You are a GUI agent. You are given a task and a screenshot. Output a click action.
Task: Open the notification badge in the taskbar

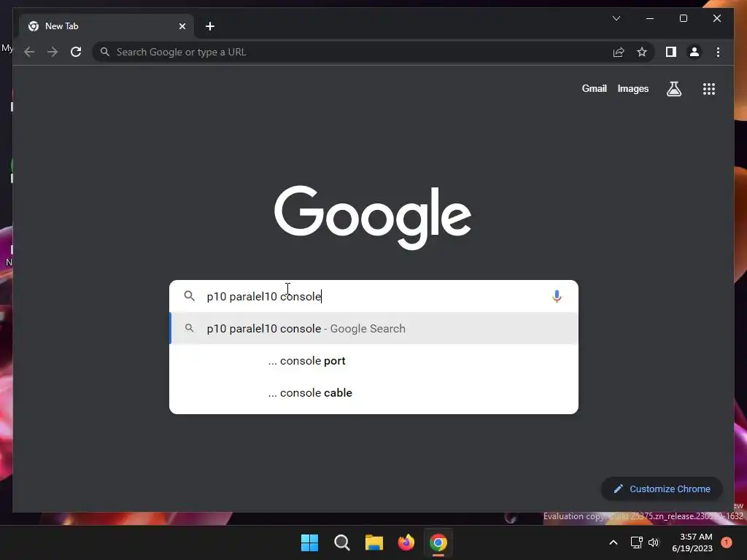[727, 542]
